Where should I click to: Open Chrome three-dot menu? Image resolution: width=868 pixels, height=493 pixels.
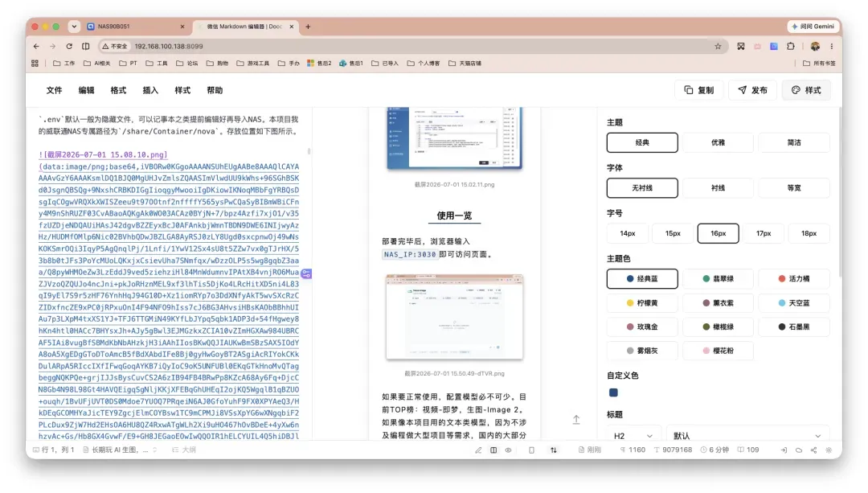pos(832,47)
